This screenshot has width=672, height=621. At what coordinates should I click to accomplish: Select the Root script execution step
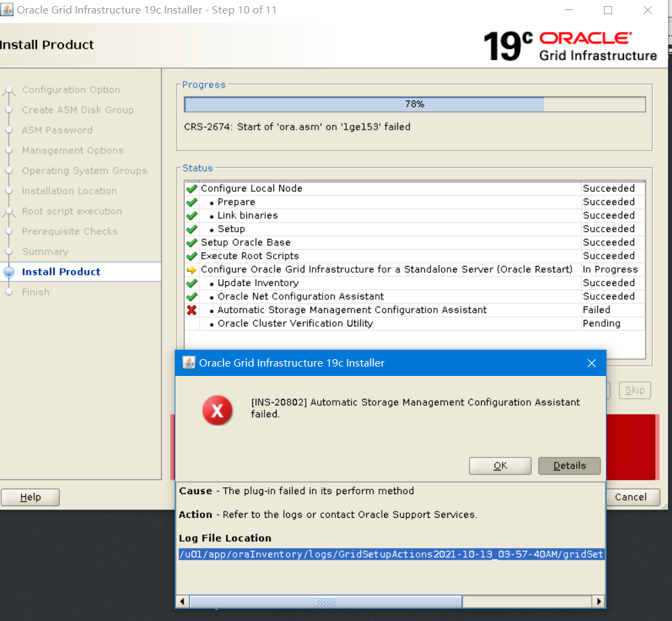(x=72, y=211)
